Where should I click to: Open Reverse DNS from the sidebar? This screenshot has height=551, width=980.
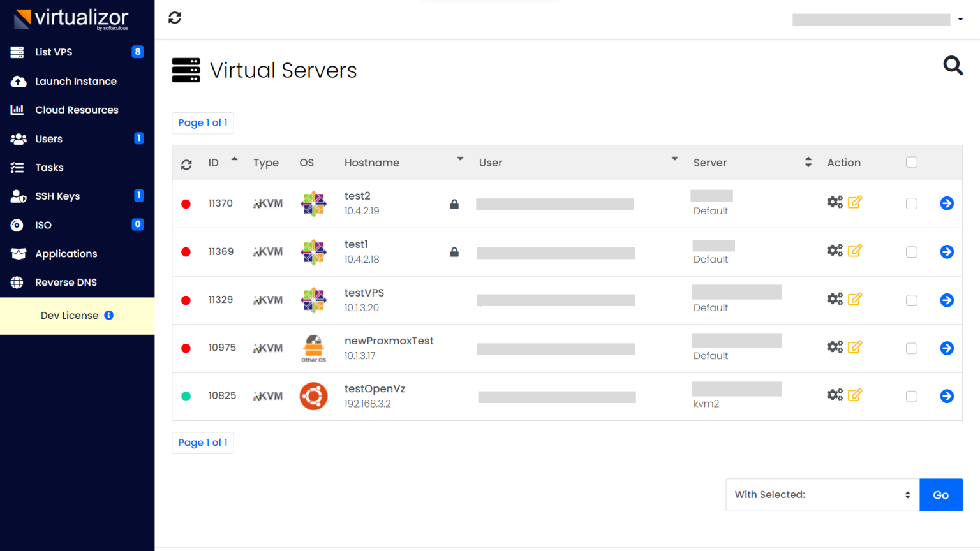(x=66, y=282)
